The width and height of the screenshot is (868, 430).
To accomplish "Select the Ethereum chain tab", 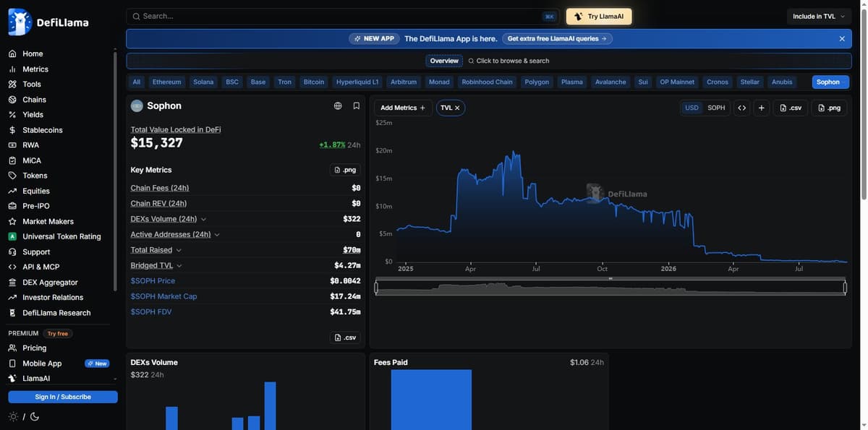I will pos(166,82).
